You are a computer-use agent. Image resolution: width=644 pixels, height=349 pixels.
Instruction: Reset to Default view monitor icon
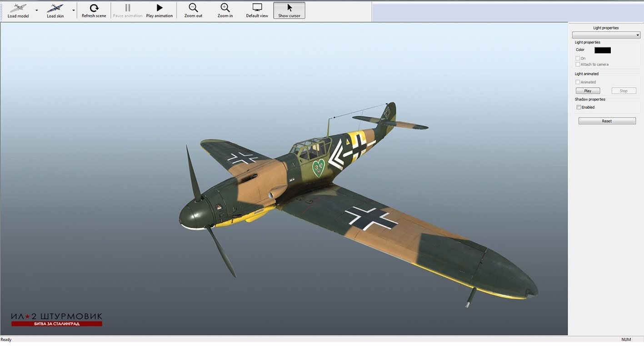(257, 8)
